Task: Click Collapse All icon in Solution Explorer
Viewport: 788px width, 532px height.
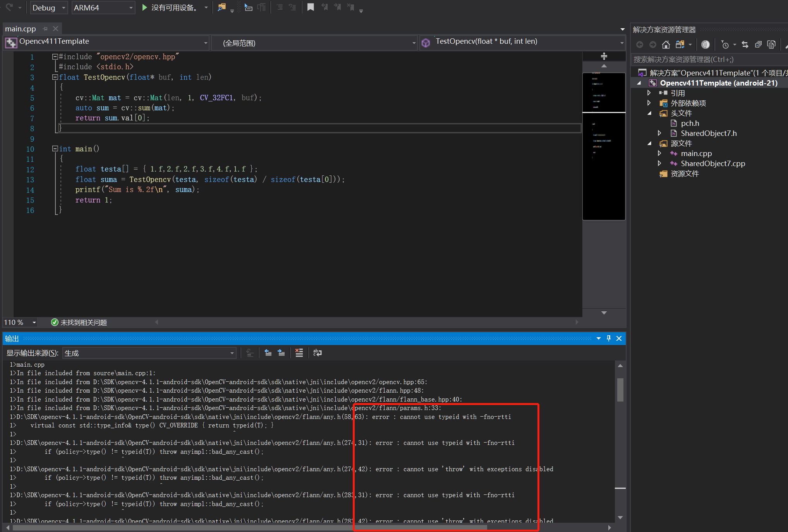Action: pyautogui.click(x=758, y=45)
